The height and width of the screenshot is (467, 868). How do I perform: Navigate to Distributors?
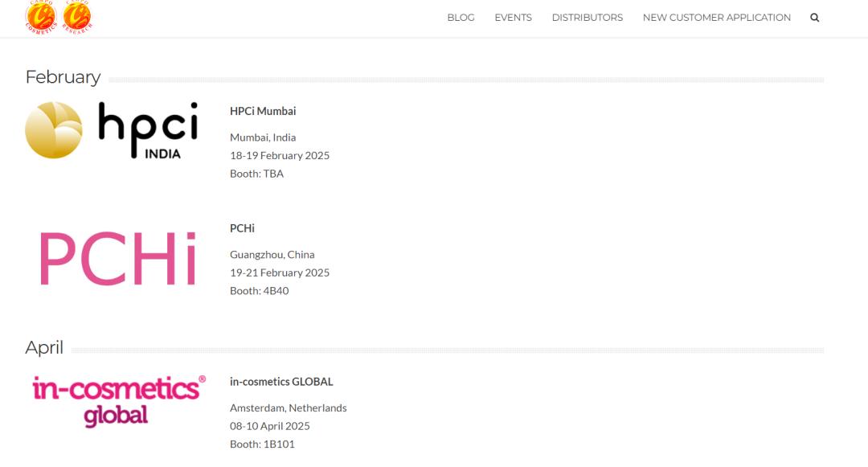pyautogui.click(x=587, y=18)
